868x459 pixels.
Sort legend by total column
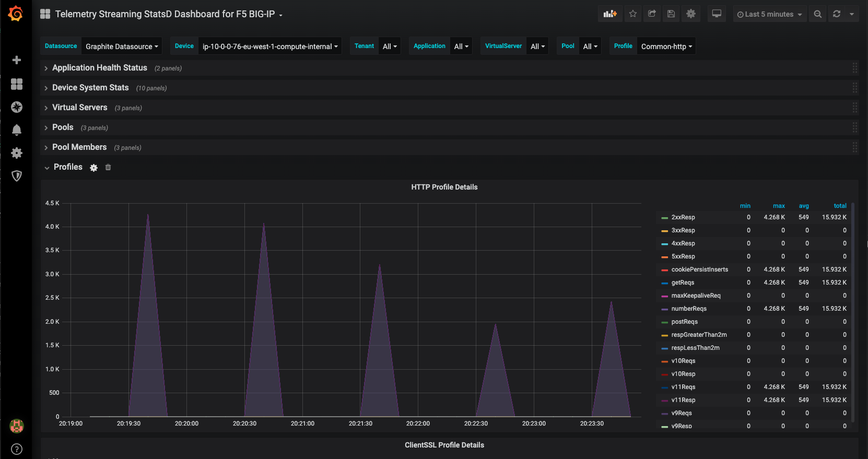tap(840, 206)
